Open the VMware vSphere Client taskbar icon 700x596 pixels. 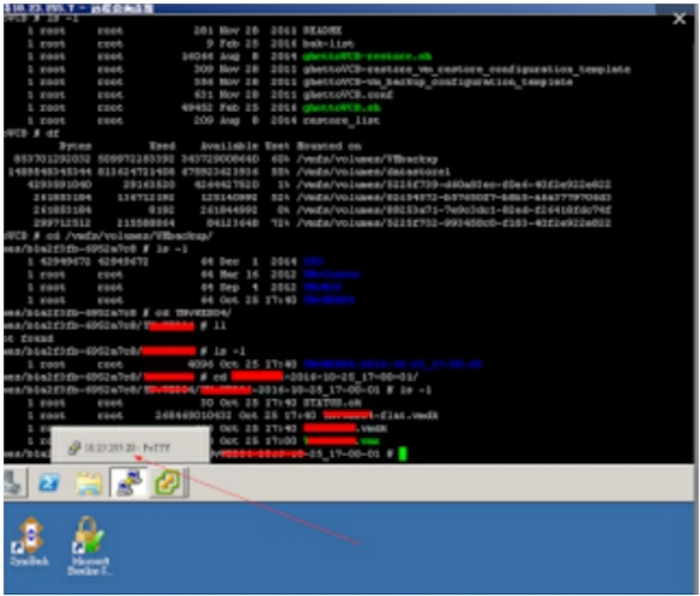pos(168,482)
